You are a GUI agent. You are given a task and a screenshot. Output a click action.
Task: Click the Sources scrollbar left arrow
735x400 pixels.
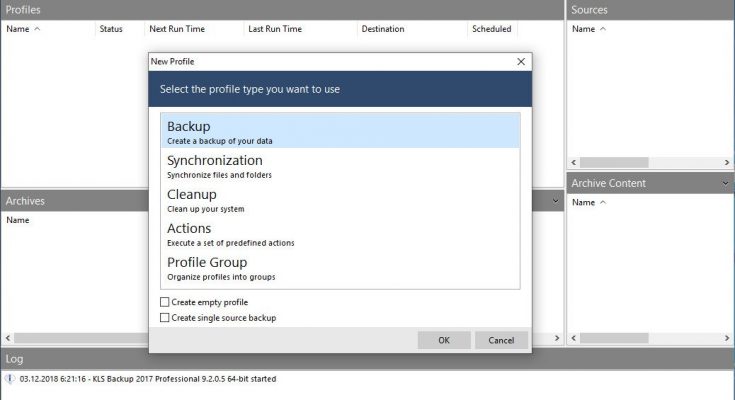click(574, 162)
